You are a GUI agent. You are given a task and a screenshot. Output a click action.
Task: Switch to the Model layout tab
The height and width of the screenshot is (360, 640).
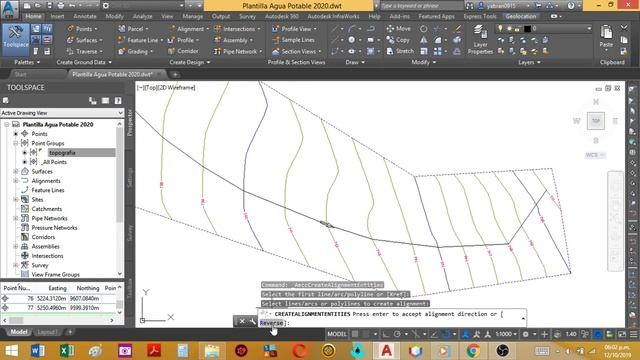tap(19, 332)
